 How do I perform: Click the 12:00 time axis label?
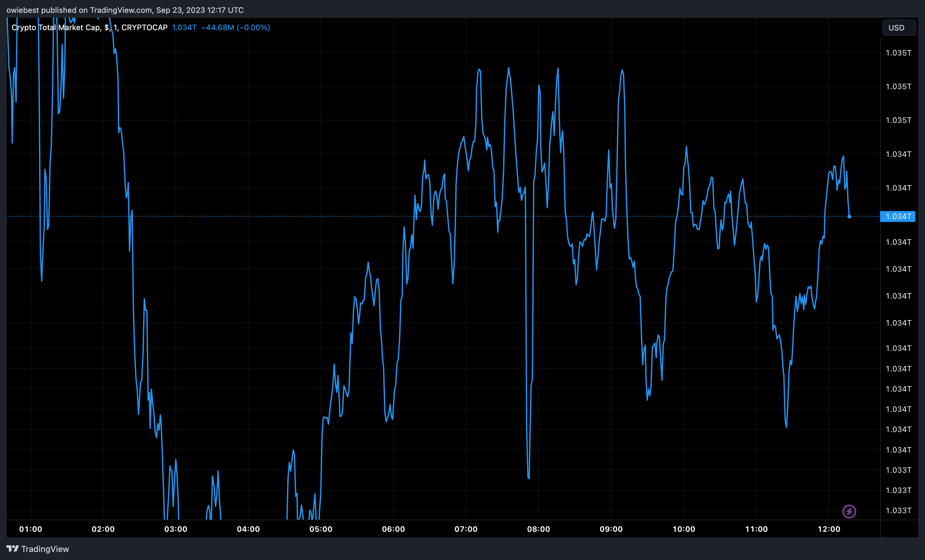[829, 529]
